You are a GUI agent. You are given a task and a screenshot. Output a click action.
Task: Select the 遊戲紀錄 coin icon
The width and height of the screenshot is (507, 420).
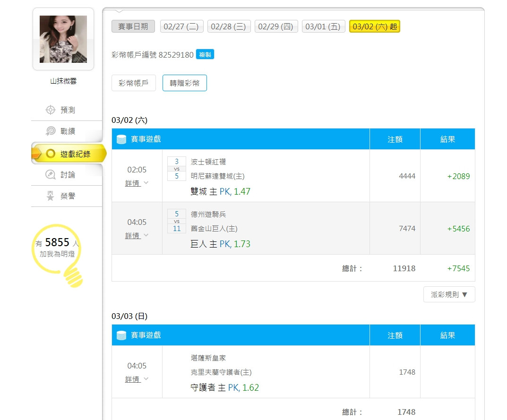point(51,154)
